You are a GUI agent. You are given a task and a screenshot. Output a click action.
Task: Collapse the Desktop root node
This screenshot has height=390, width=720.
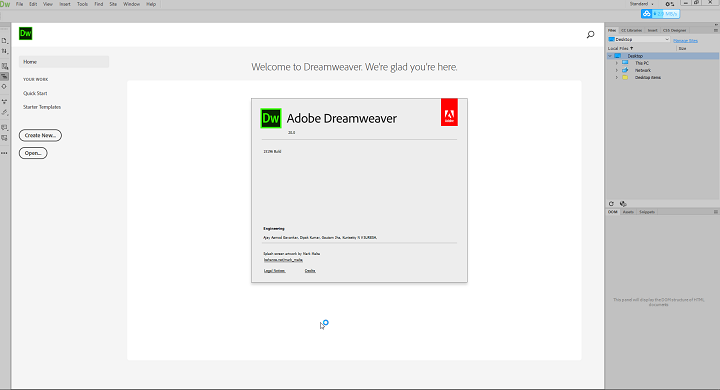610,56
